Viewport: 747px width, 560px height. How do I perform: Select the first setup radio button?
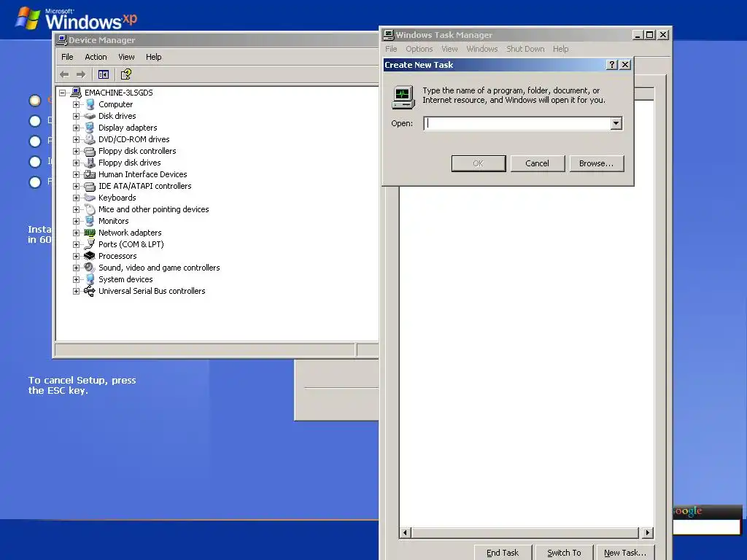point(35,101)
